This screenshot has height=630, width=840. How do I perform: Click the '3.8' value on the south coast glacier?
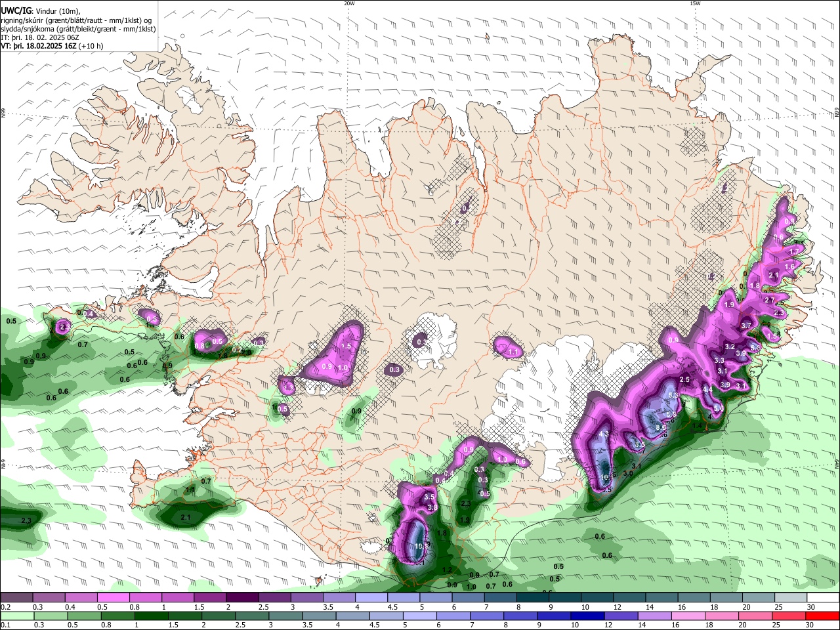click(432, 507)
